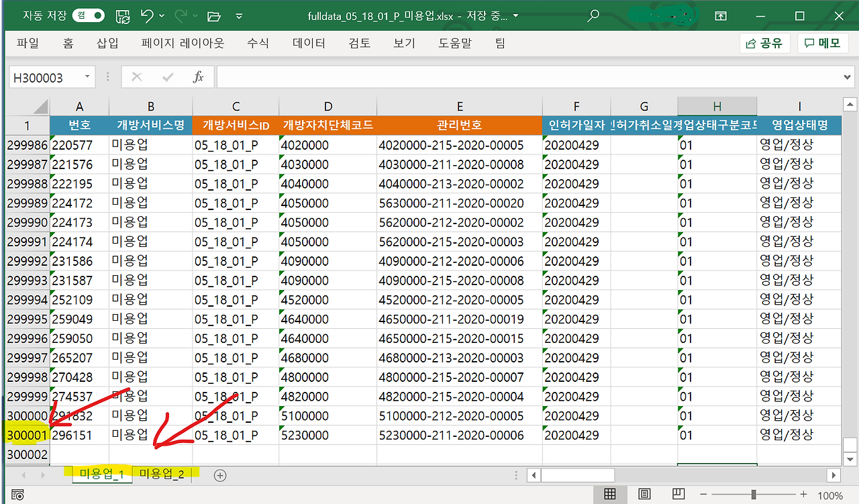Click the Open folder icon in quick access toolbar

tap(214, 15)
